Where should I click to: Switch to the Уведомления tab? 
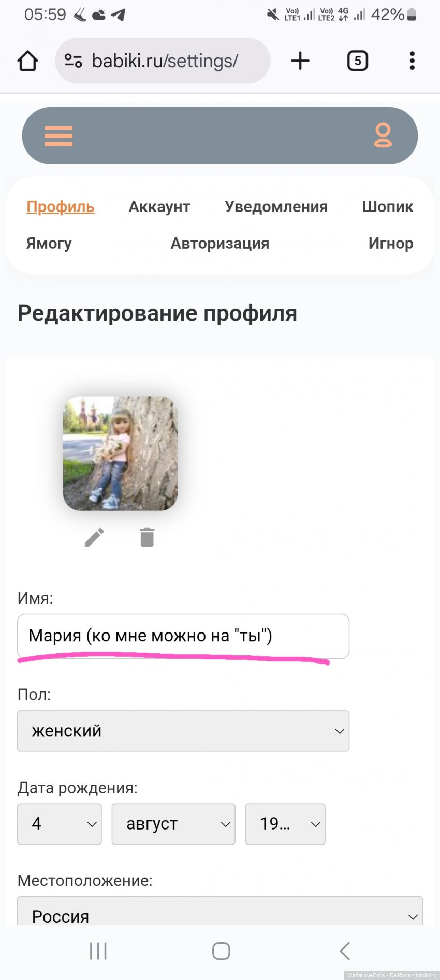pyautogui.click(x=276, y=207)
